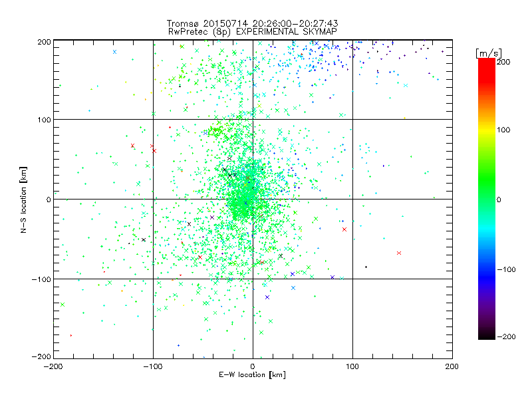Click the colorbar tick label 100
532x399 pixels.
[x=503, y=130]
